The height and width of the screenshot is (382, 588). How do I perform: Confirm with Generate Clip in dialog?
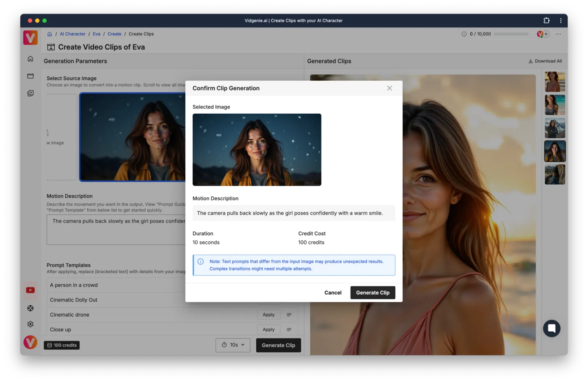373,293
